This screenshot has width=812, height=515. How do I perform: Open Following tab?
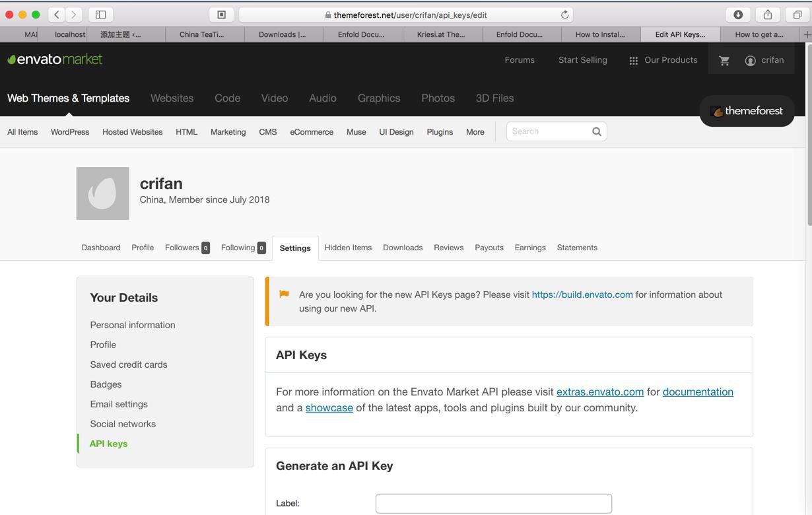coord(244,248)
